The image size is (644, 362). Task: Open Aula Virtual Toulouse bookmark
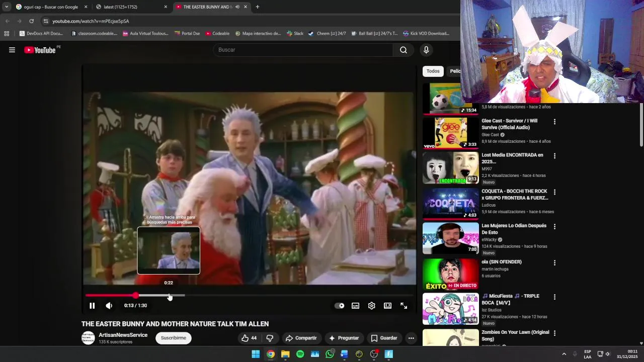(x=145, y=34)
